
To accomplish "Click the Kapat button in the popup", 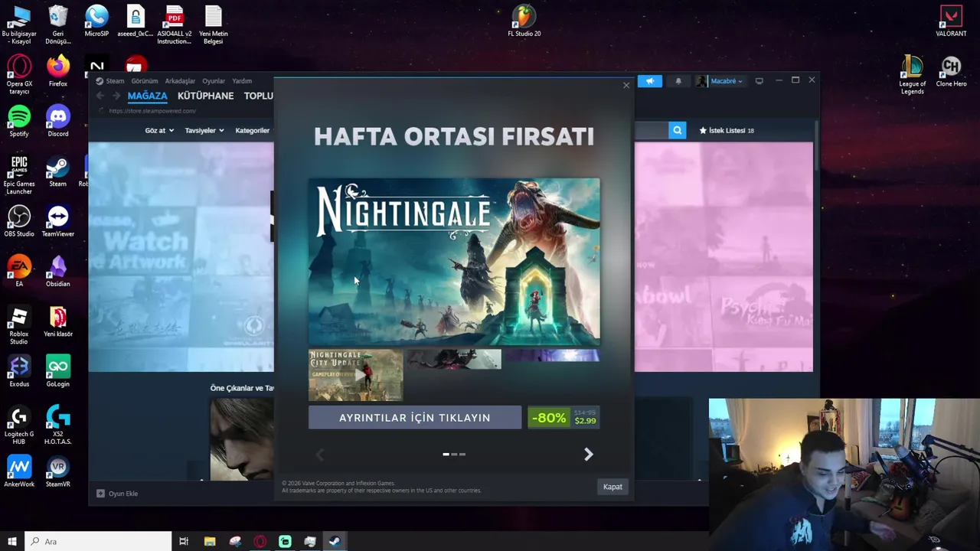I will pos(612,487).
